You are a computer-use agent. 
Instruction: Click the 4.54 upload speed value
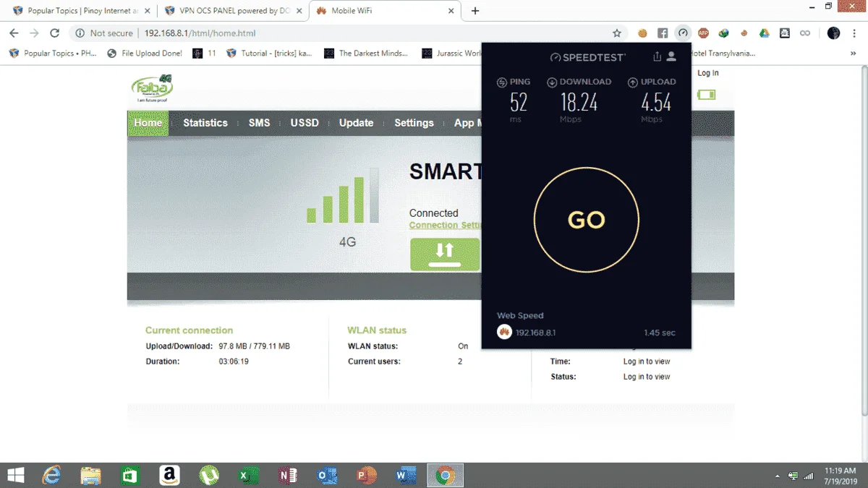point(657,103)
